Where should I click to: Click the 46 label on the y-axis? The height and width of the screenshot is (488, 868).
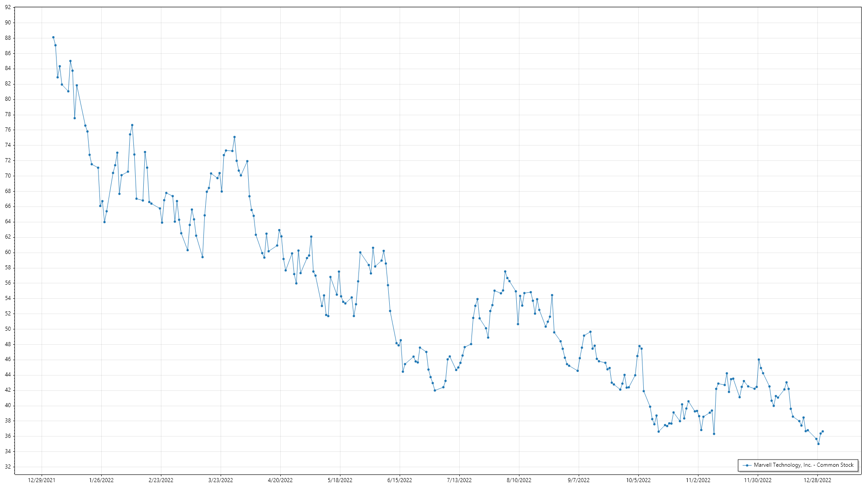[8, 360]
